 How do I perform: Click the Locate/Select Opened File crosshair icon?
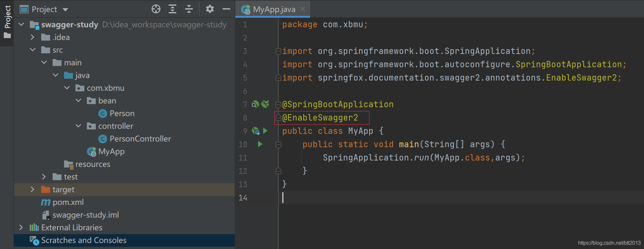(x=156, y=9)
